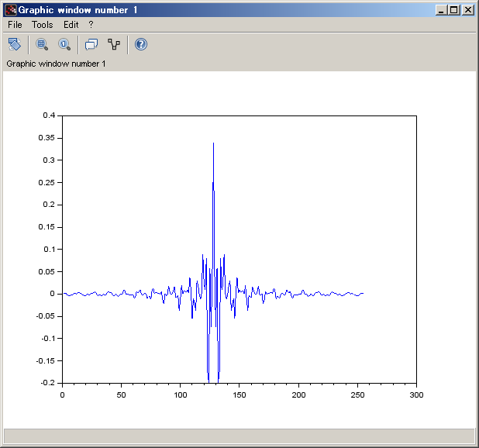Click the 0.35 y-axis tick label

coord(47,138)
